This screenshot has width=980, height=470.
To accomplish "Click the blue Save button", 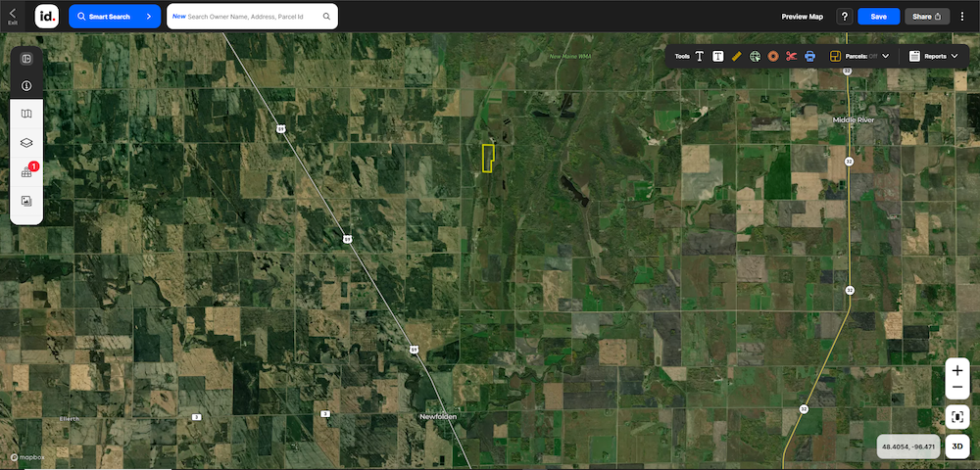I will tap(878, 17).
